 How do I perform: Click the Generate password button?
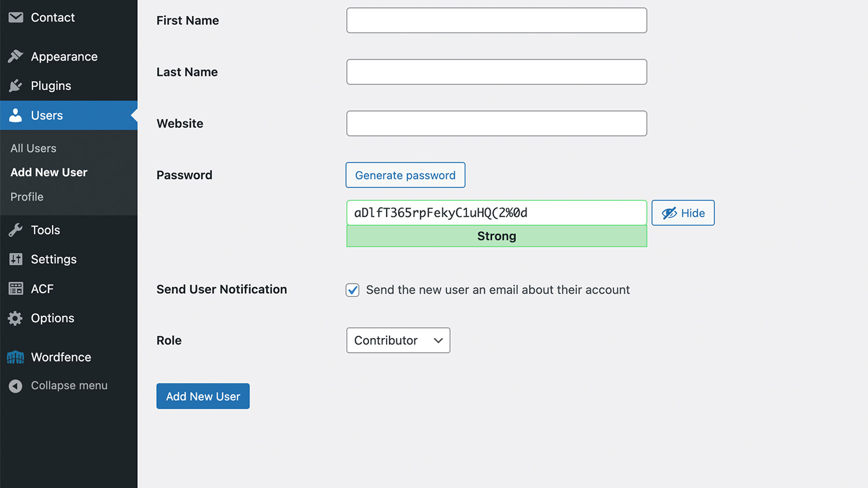[x=405, y=175]
